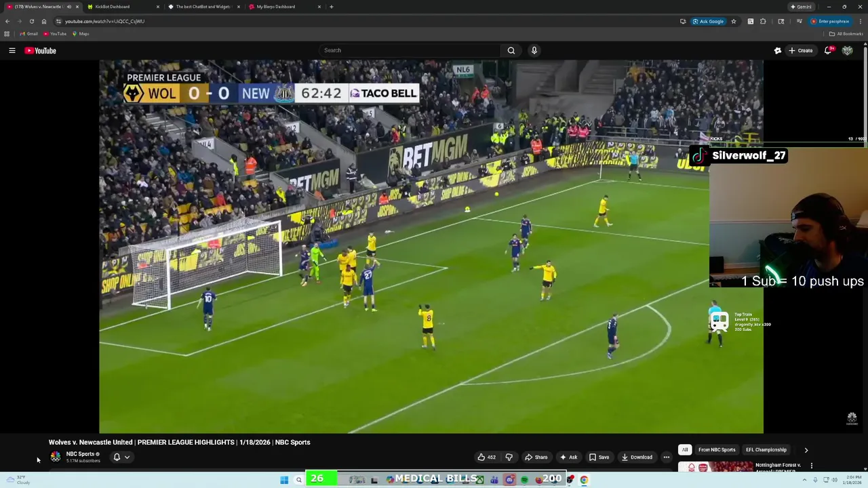Open Chrome apps grid in bookmarks bar
The image size is (868, 488).
click(7, 34)
